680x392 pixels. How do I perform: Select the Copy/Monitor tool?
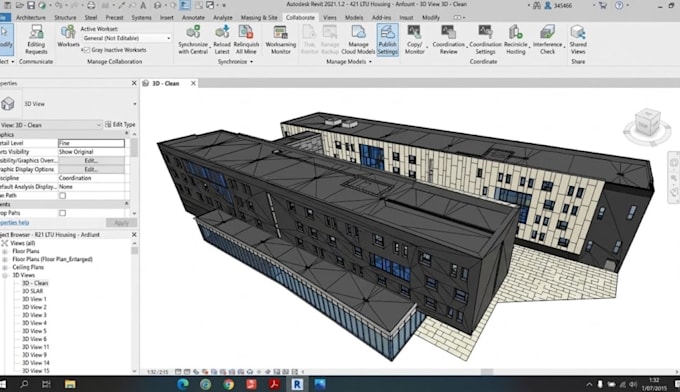414,39
